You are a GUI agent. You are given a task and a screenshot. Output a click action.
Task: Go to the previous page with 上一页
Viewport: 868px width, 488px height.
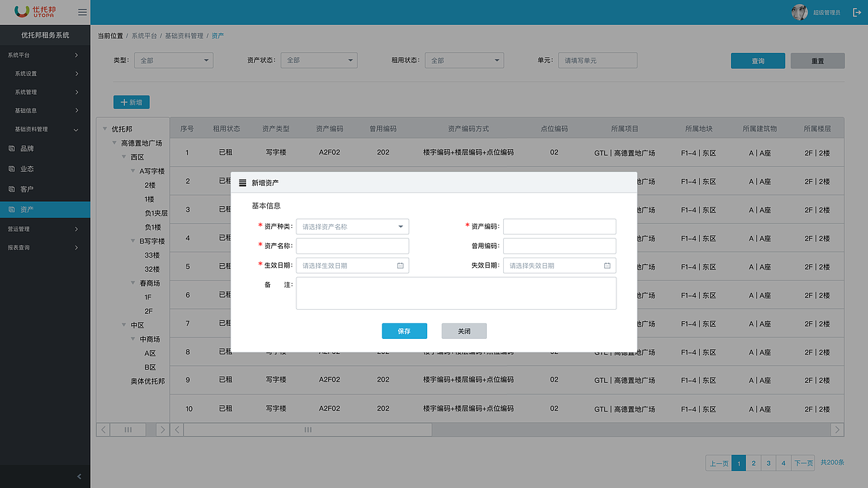[x=719, y=464]
